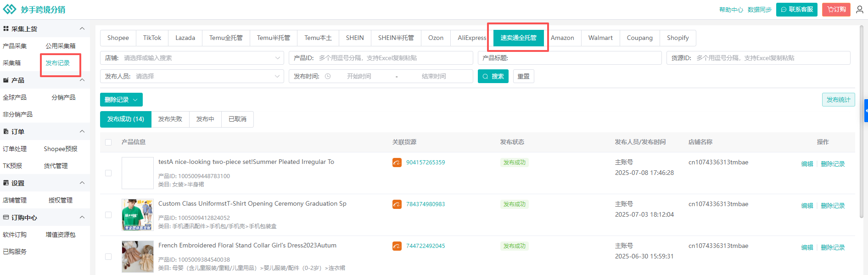This screenshot has height=275, width=868.
Task: Collapse the 设置 sidebar section
Action: pyautogui.click(x=82, y=183)
